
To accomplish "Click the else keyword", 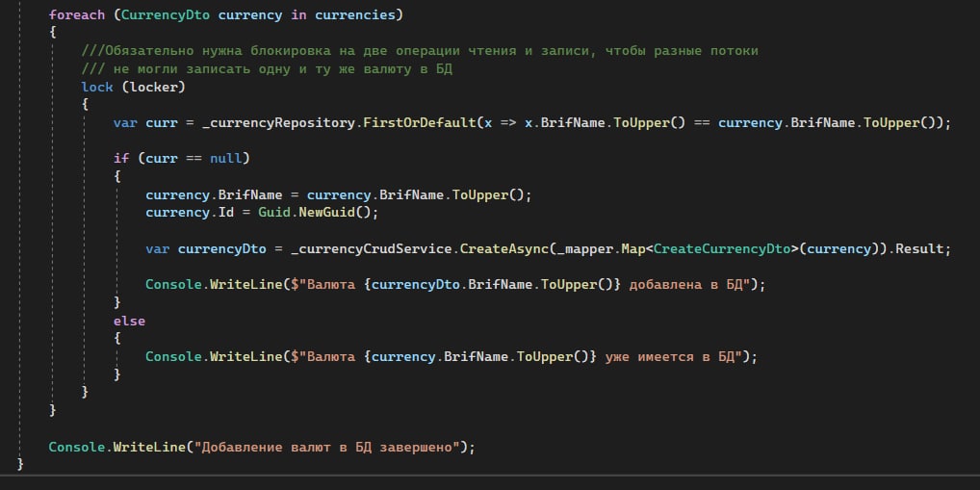I will pyautogui.click(x=129, y=322).
